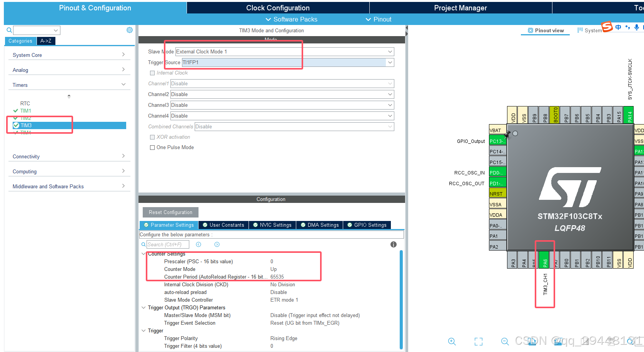Zoom in on the chip pinout view

[x=452, y=341]
